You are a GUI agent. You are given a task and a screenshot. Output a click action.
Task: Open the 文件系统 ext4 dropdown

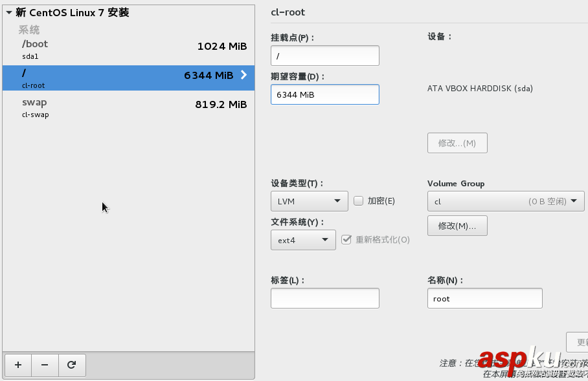(x=303, y=240)
